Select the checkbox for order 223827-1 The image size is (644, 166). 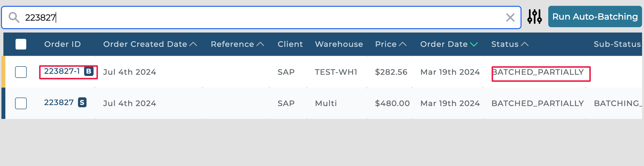click(21, 72)
